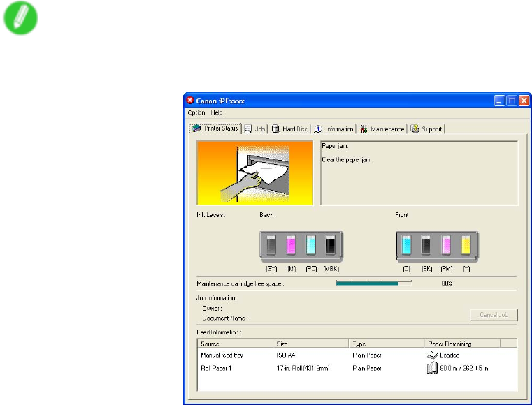Click the maintenance cartridge free space bar
Viewport: 532px width, 405px height.
pos(373,283)
